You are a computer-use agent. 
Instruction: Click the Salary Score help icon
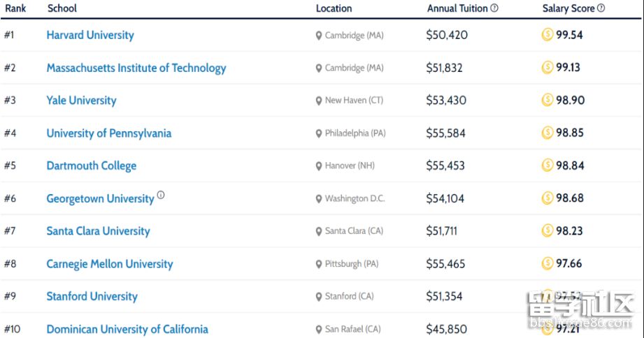click(x=601, y=8)
